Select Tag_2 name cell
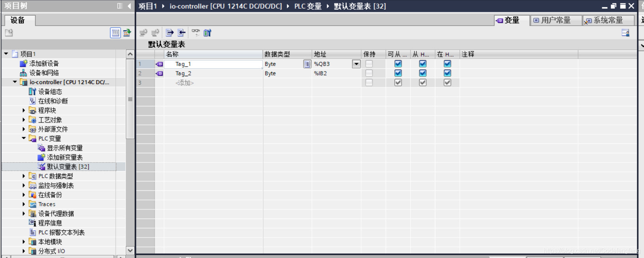The width and height of the screenshot is (644, 258). point(213,73)
